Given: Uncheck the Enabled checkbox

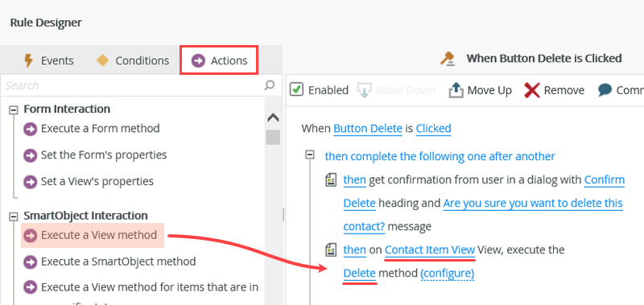Looking at the screenshot, I should [296, 89].
